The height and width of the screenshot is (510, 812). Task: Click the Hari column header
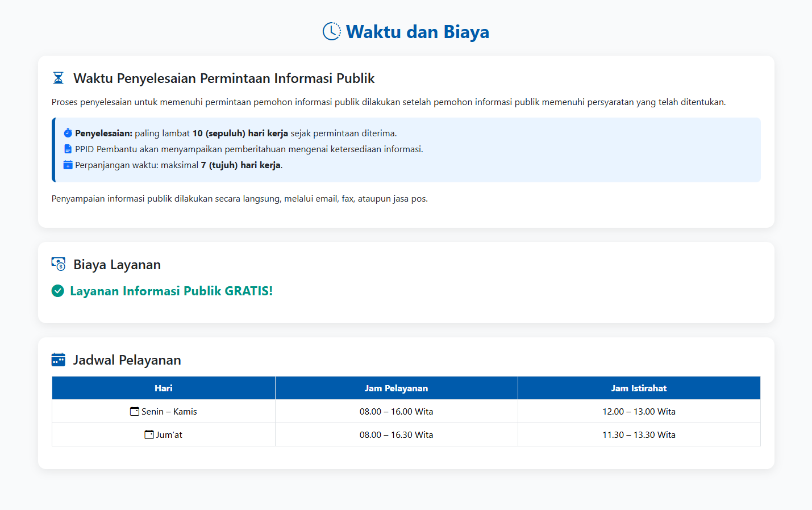pyautogui.click(x=164, y=388)
